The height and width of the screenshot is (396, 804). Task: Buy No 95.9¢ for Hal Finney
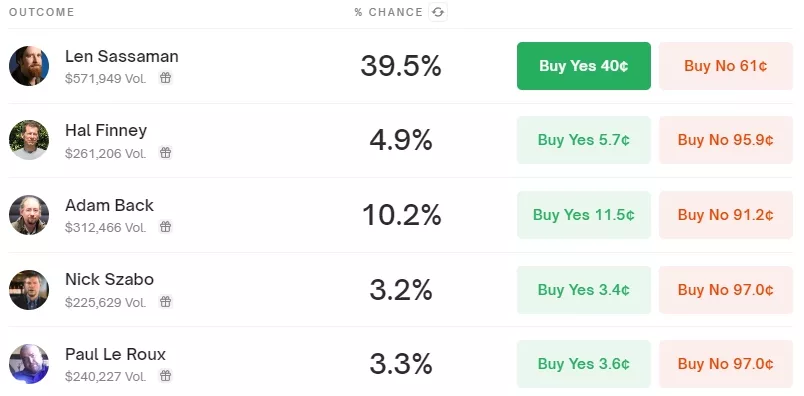726,140
